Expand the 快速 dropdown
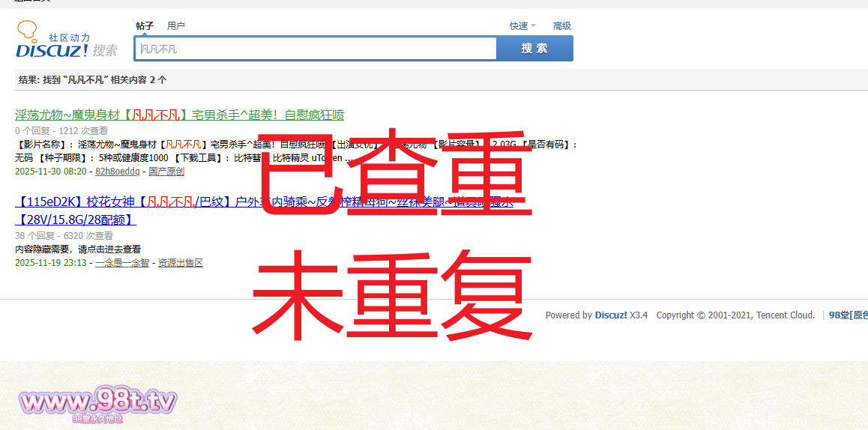The width and height of the screenshot is (868, 430). (519, 26)
